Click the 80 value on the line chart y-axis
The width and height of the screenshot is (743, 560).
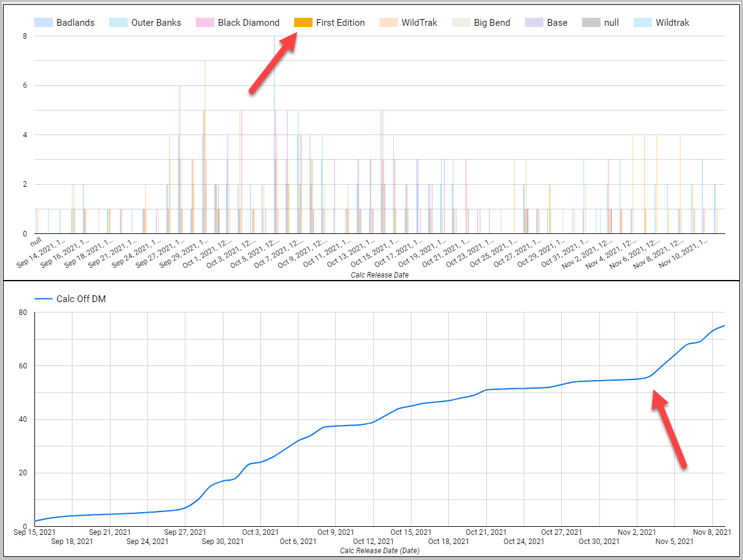point(21,312)
